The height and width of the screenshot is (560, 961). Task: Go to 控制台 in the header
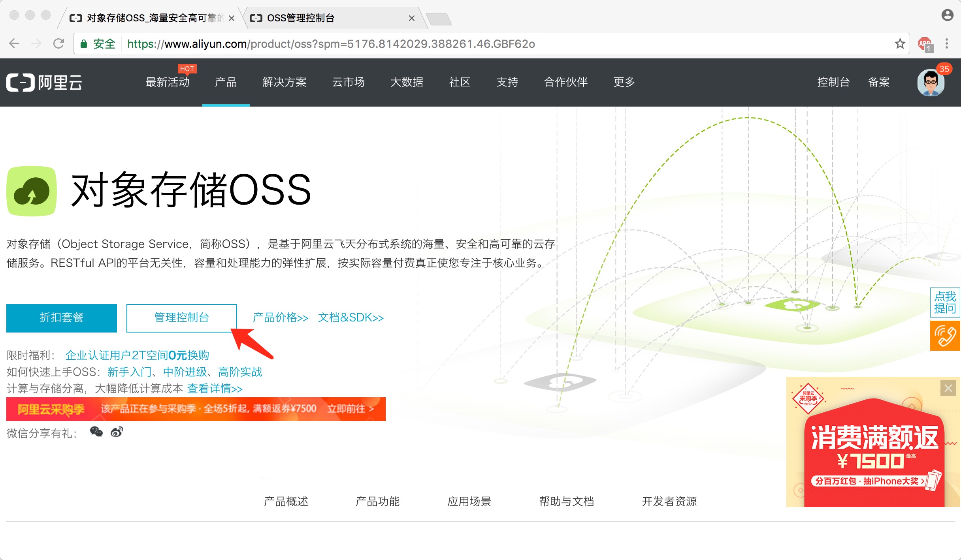833,82
